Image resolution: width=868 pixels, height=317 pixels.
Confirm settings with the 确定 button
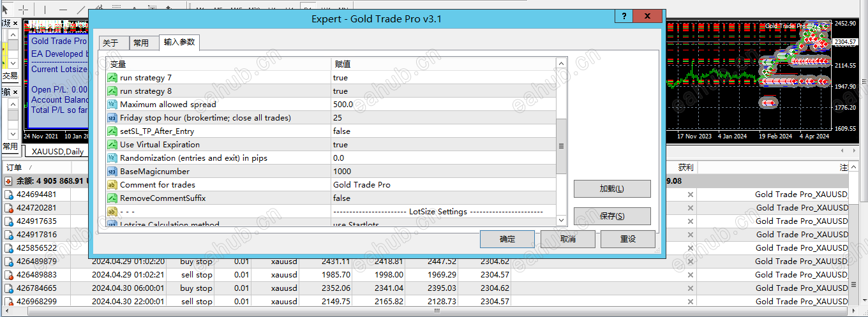(x=507, y=239)
